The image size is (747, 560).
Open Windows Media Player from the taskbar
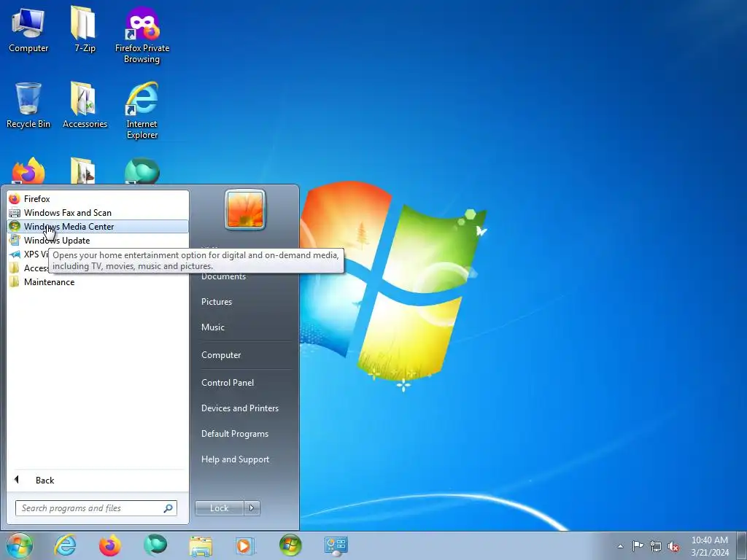245,545
